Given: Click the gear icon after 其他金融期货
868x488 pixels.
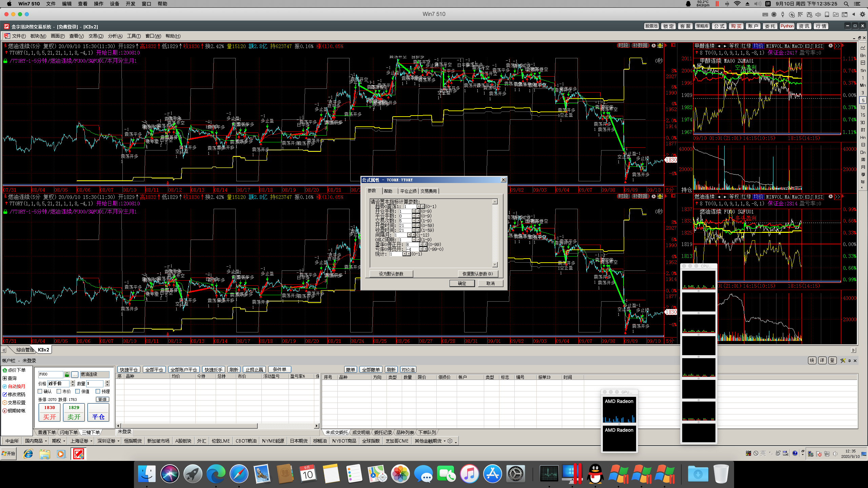Looking at the screenshot, I should click(x=450, y=441).
